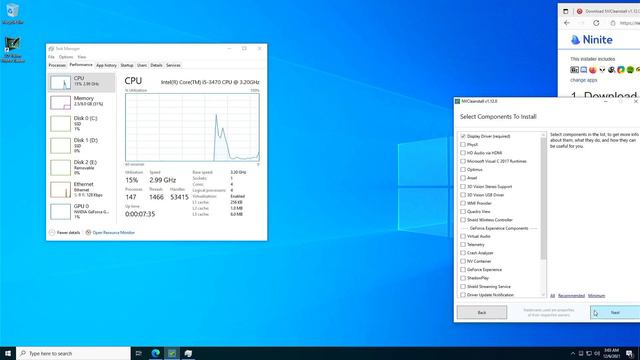Select All components link
Image resolution: width=640 pixels, height=360 pixels.
552,296
